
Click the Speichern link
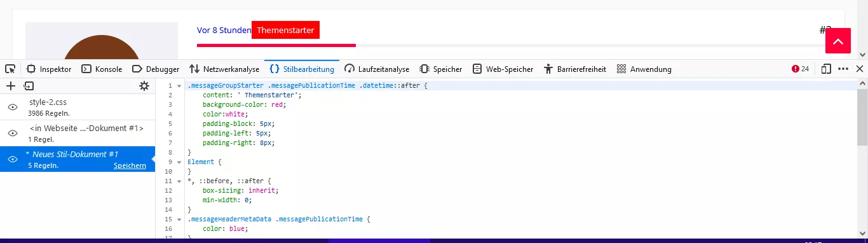coord(130,165)
